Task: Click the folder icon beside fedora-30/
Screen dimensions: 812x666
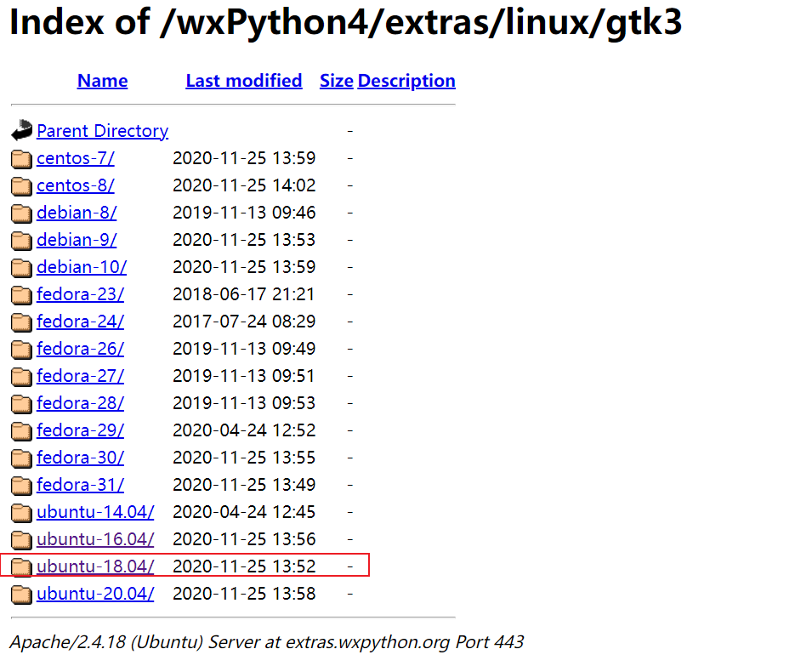Action: [22, 458]
